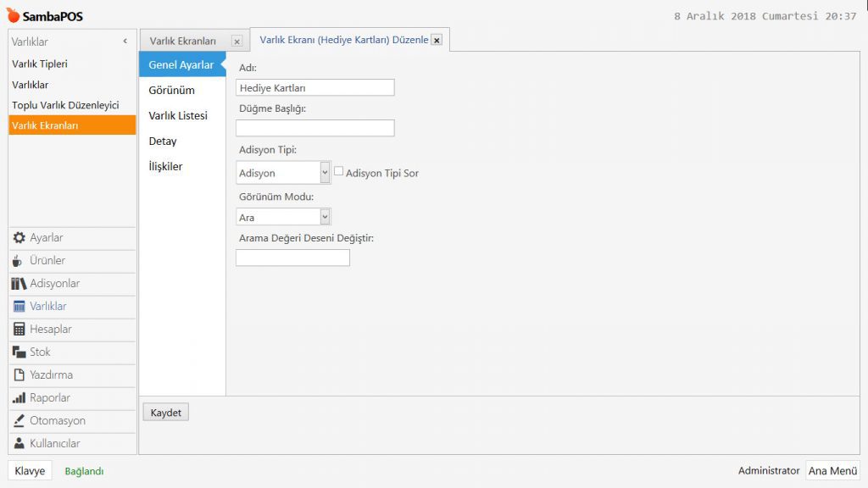Screen dimensions: 868x488
Task: Expand the Görünüm Modu dropdown
Action: click(x=325, y=218)
